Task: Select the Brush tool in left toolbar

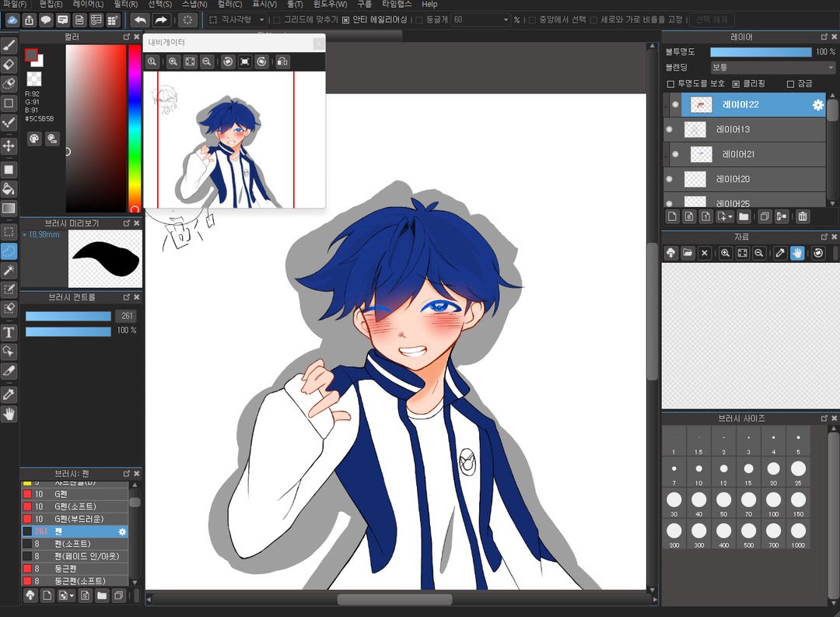Action: click(x=9, y=45)
